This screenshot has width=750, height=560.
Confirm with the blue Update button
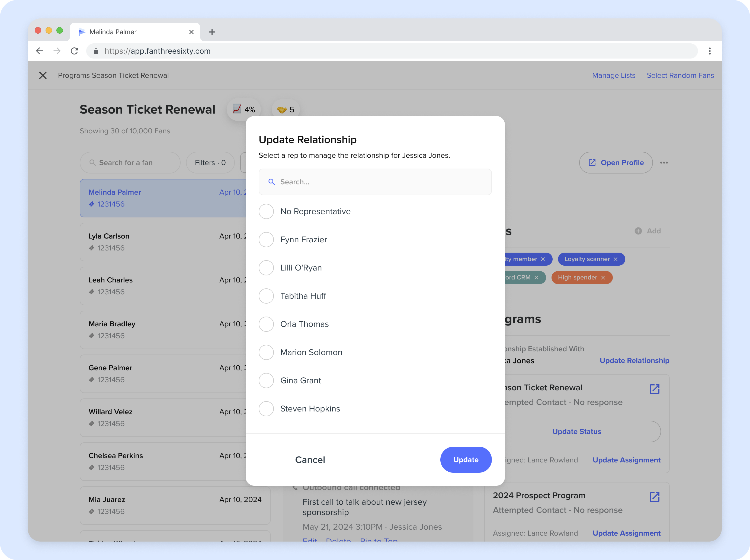(x=466, y=460)
